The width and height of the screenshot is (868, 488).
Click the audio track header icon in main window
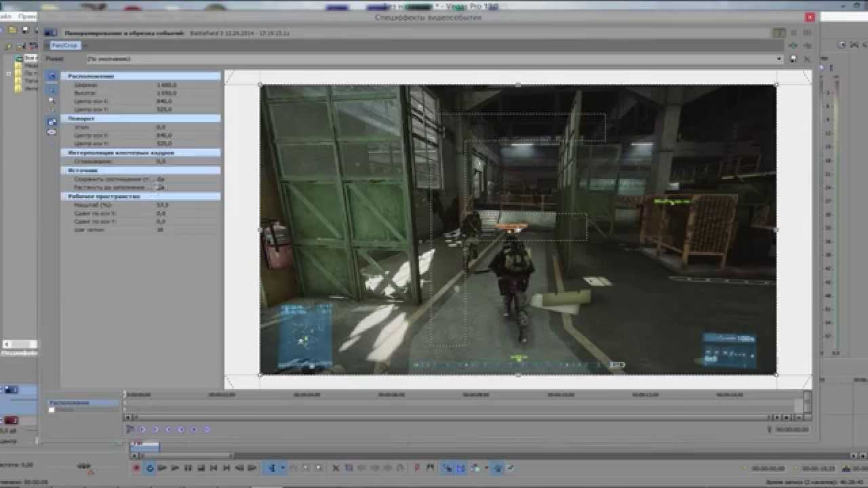pyautogui.click(x=12, y=421)
